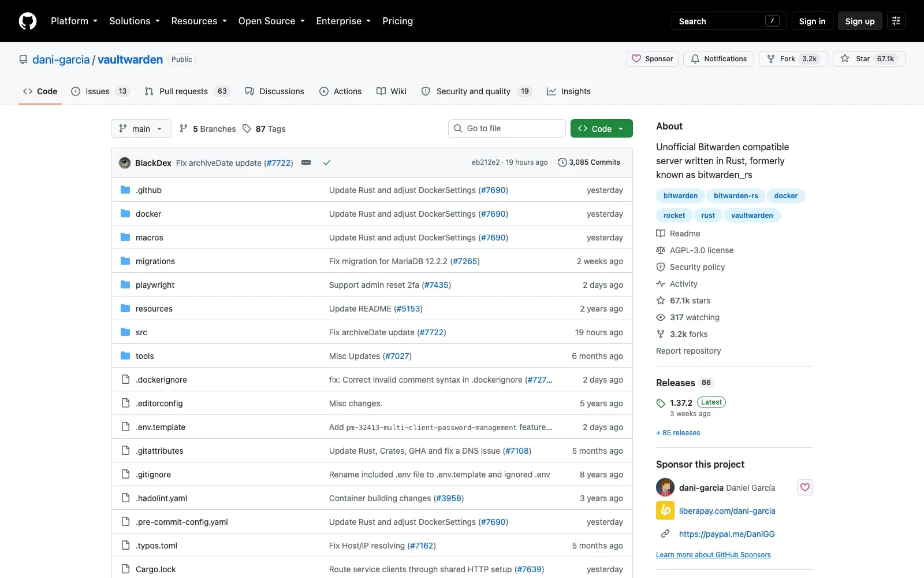Click the Liberapay sponsor logo

point(665,510)
